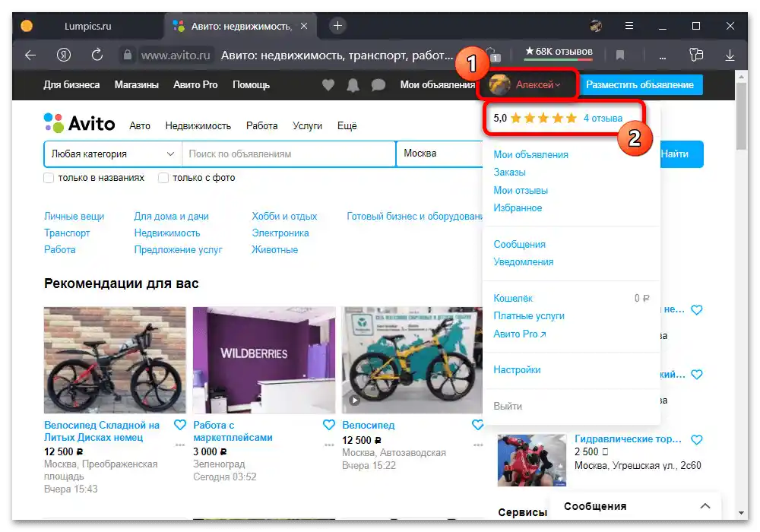
Task: Add Работа с маркетплейсами listing to favorites
Action: click(328, 425)
